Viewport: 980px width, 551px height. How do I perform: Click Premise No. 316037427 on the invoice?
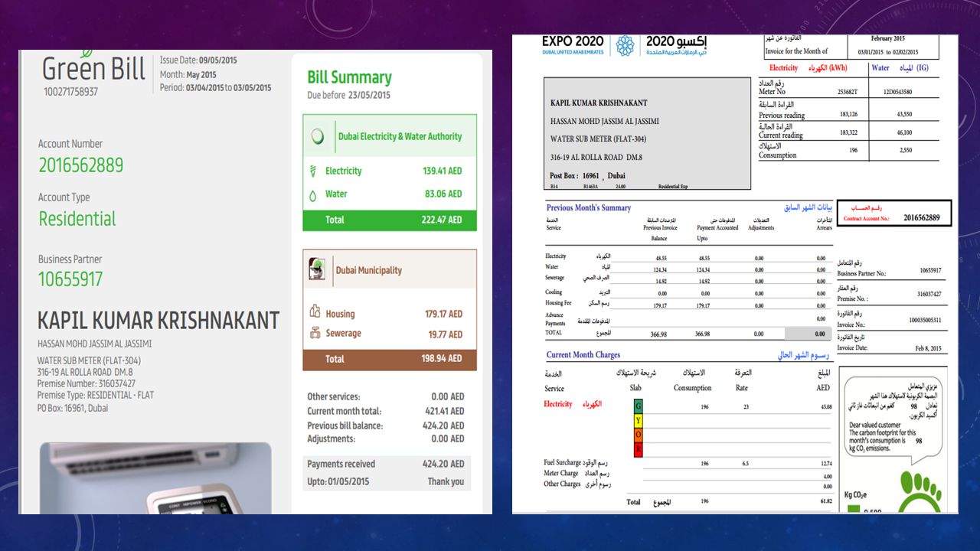[929, 294]
